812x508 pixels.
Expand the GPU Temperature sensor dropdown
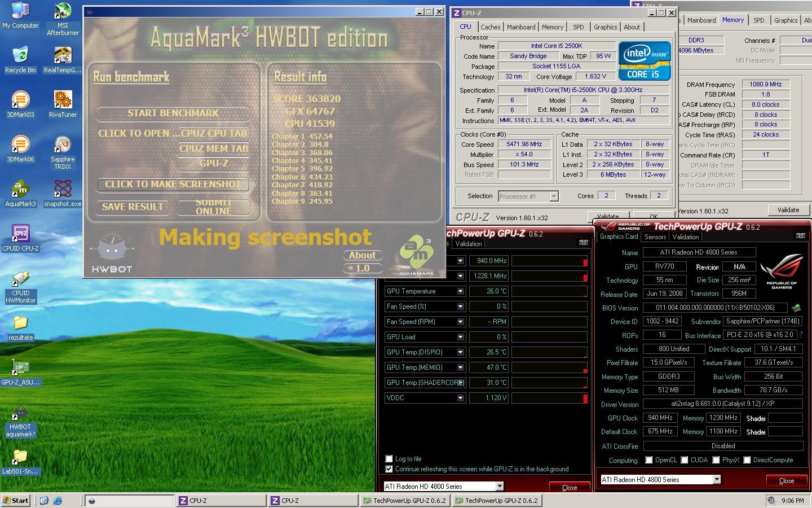point(460,291)
